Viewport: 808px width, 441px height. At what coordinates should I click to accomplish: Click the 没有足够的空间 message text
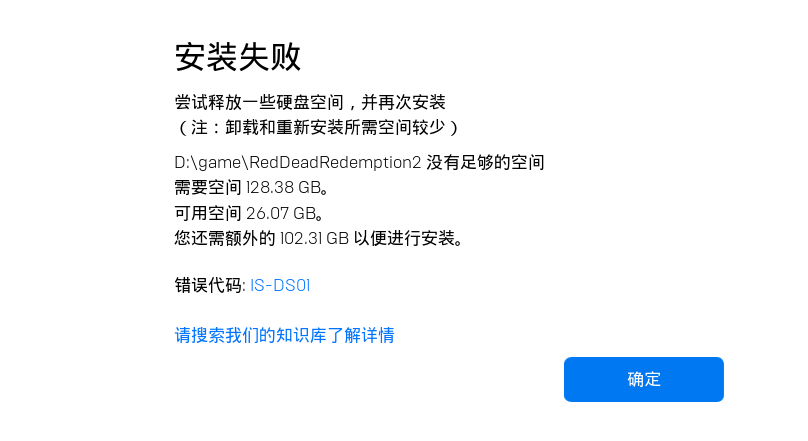point(485,163)
